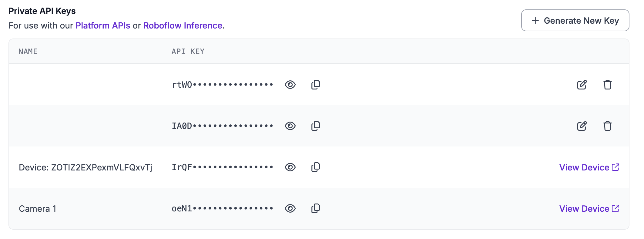Click the Device: ZOTIZ2EXPexmVLFQxvTj name

(x=86, y=167)
